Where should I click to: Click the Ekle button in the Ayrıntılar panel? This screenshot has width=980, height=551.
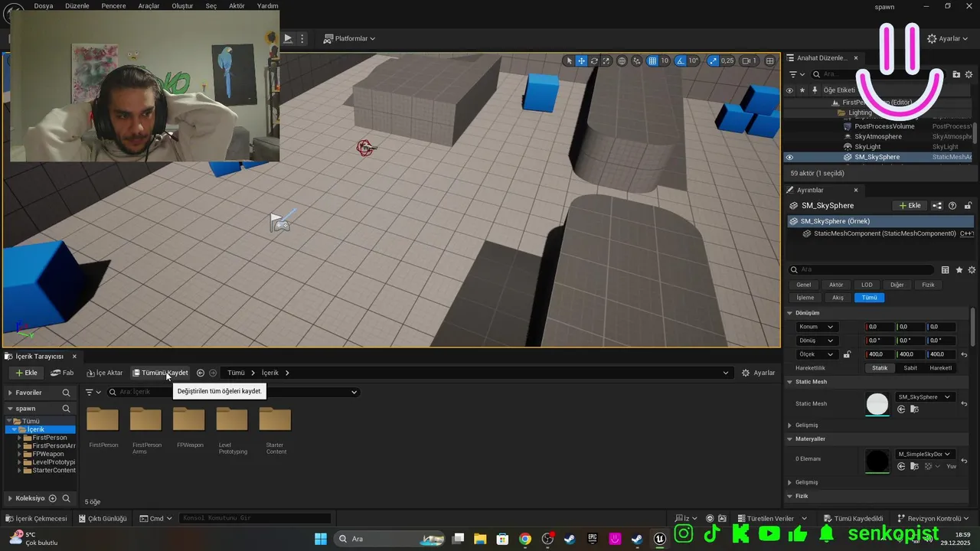[x=910, y=205]
